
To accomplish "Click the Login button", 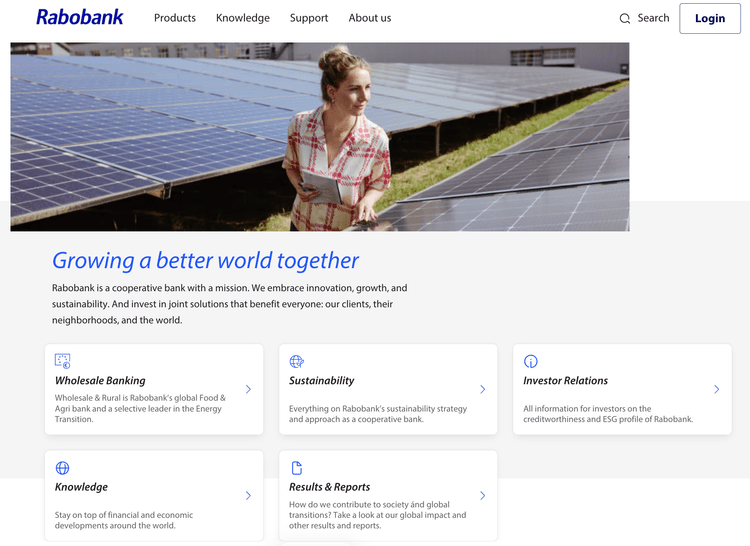I will coord(710,19).
